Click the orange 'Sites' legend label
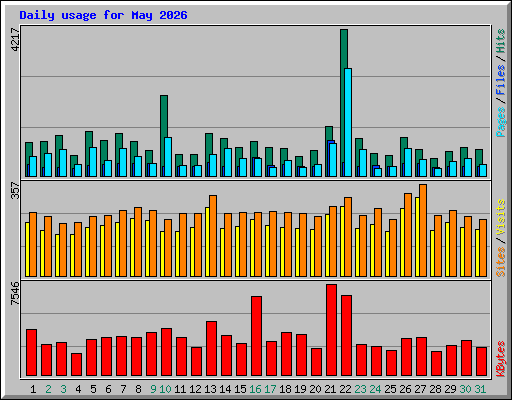The height and width of the screenshot is (400, 512). coord(500,262)
